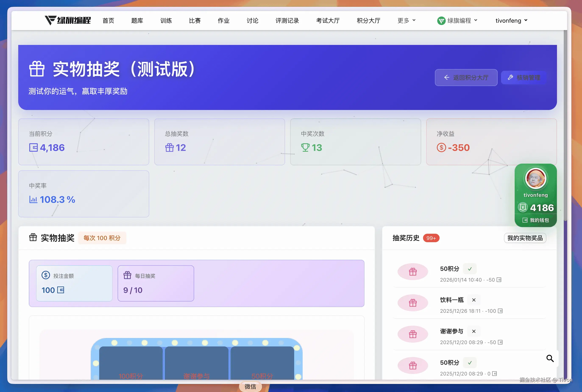The height and width of the screenshot is (392, 582).
Task: Go to the 题库 navigation item
Action: [x=137, y=21]
